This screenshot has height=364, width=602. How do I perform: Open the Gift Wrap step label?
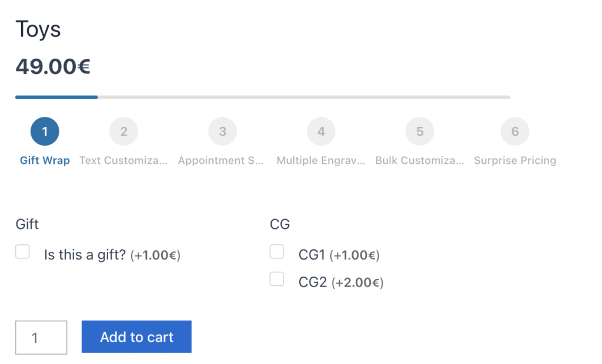45,160
